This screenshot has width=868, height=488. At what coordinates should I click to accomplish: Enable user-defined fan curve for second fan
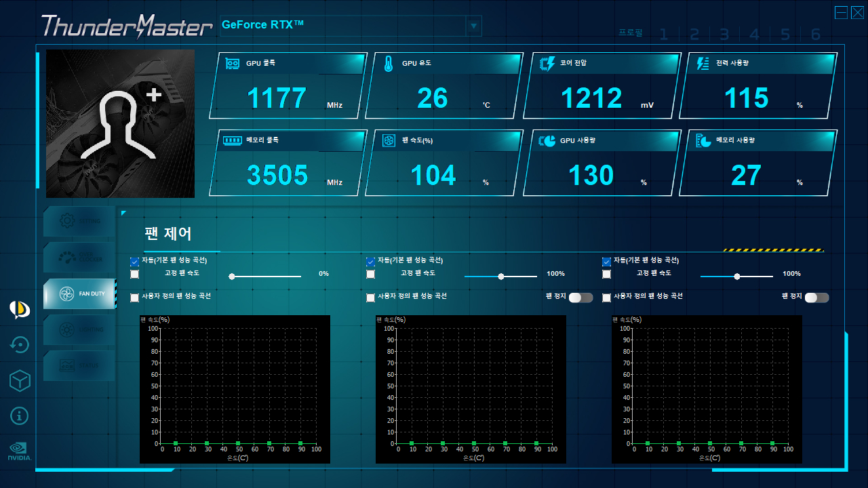click(x=370, y=298)
